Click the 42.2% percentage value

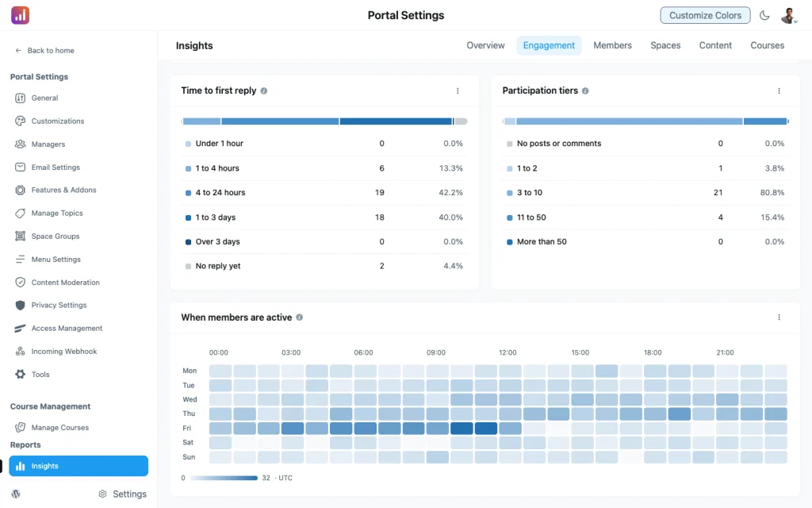(x=450, y=192)
